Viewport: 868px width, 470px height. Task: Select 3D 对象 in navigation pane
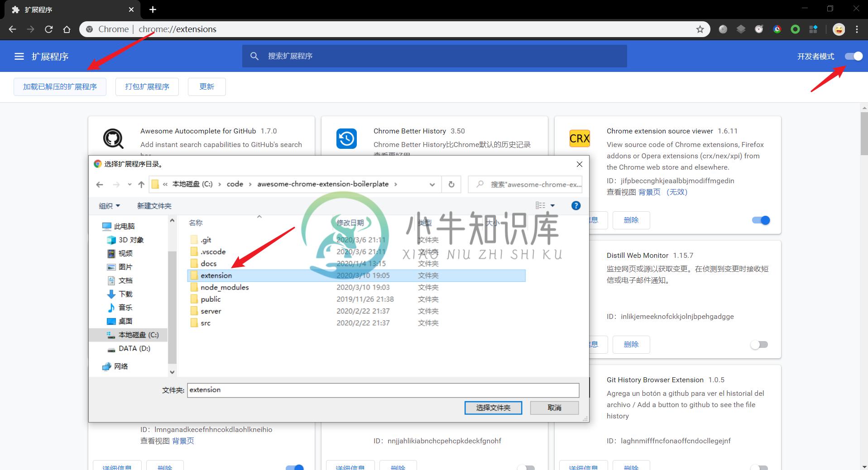[x=126, y=240]
